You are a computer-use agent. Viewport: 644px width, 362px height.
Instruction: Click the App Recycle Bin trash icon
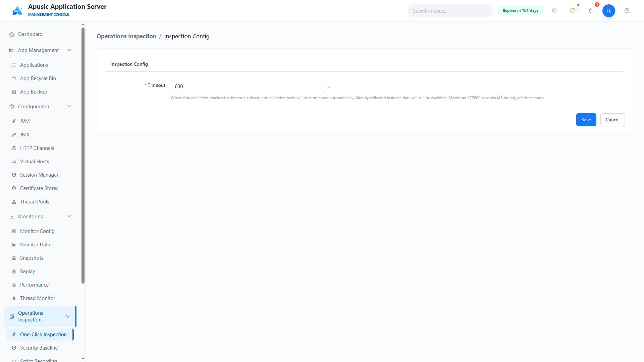tap(14, 78)
